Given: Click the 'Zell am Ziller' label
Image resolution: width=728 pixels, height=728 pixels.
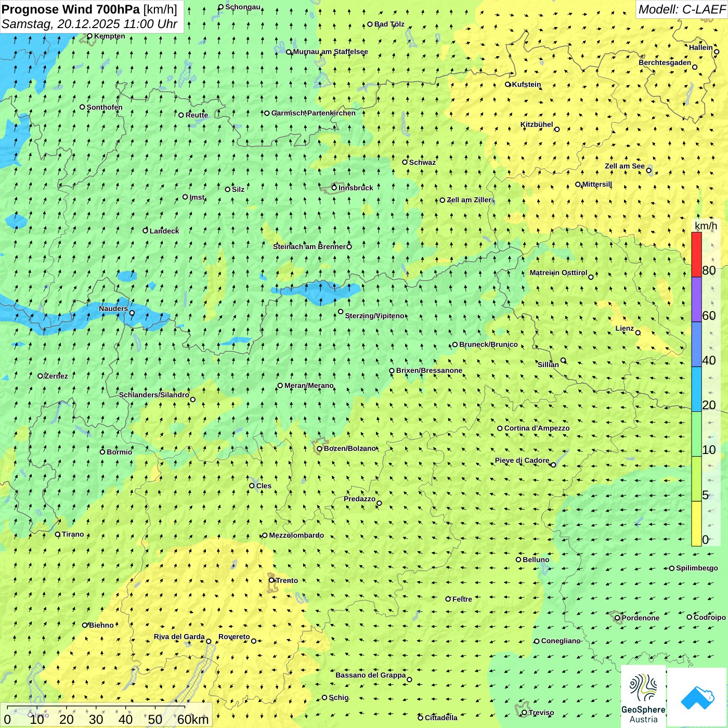Looking at the screenshot, I should 469,200.
